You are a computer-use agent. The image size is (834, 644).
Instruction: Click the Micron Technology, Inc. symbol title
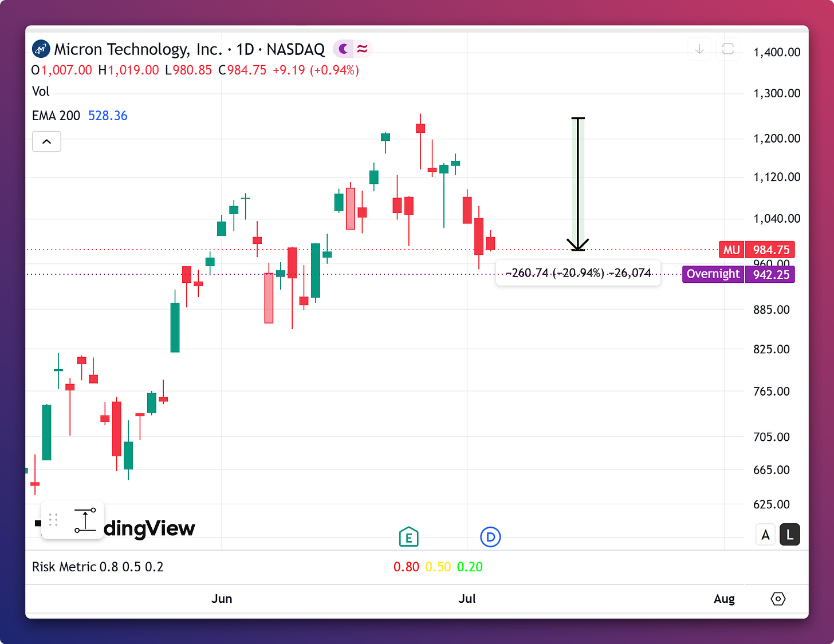point(138,49)
